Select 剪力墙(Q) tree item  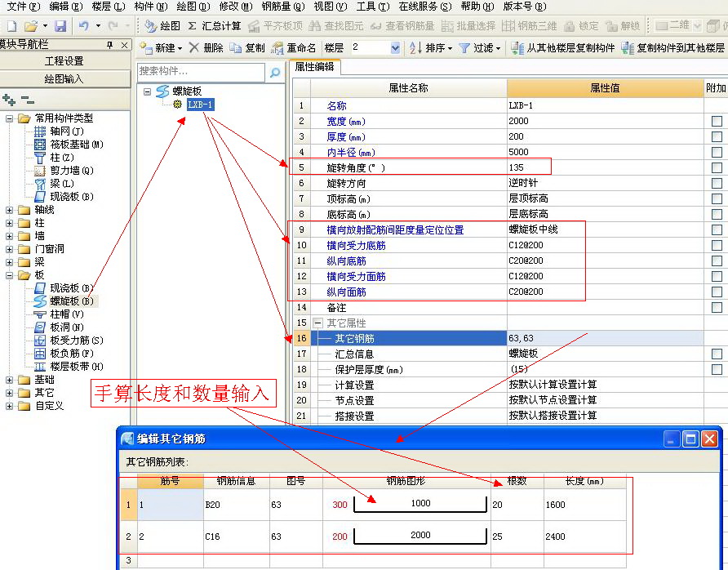coord(64,171)
